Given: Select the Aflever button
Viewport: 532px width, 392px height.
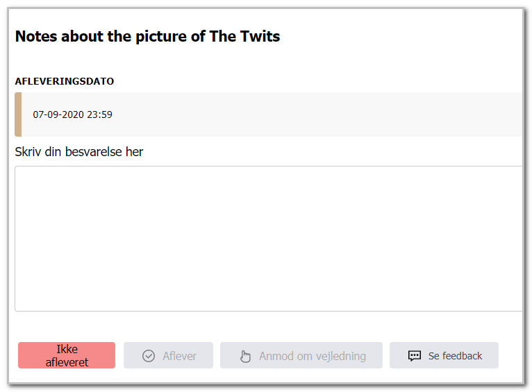Looking at the screenshot, I should tap(168, 355).
